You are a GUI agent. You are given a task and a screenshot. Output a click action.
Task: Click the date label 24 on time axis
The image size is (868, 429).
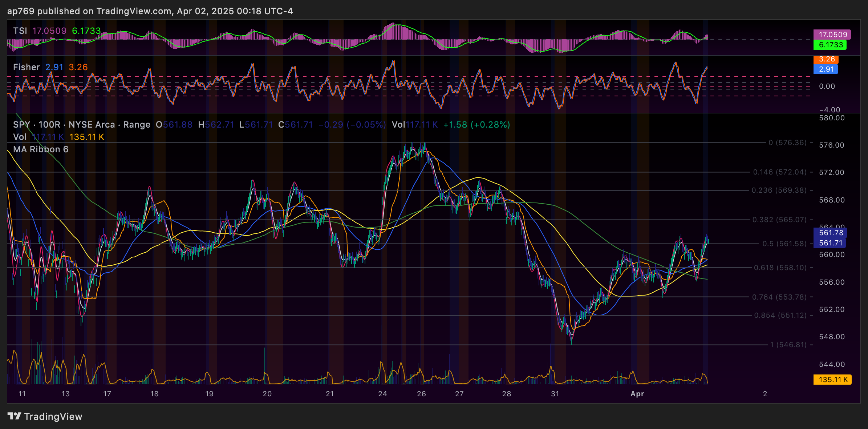(x=383, y=394)
